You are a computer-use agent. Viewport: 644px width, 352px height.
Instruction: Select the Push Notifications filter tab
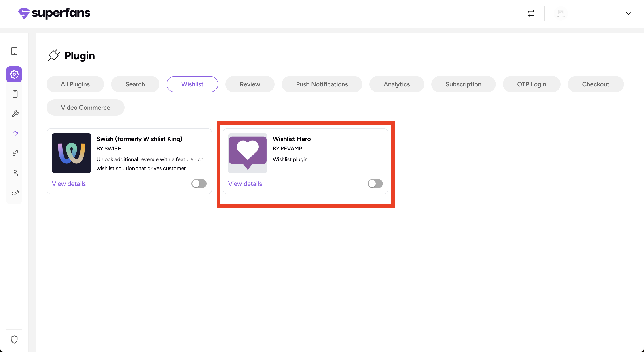pyautogui.click(x=322, y=84)
